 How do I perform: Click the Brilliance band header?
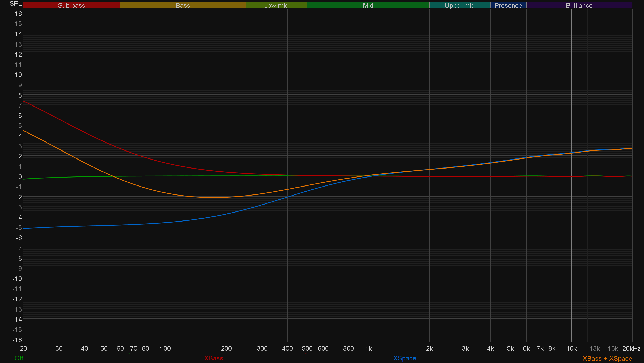click(579, 5)
